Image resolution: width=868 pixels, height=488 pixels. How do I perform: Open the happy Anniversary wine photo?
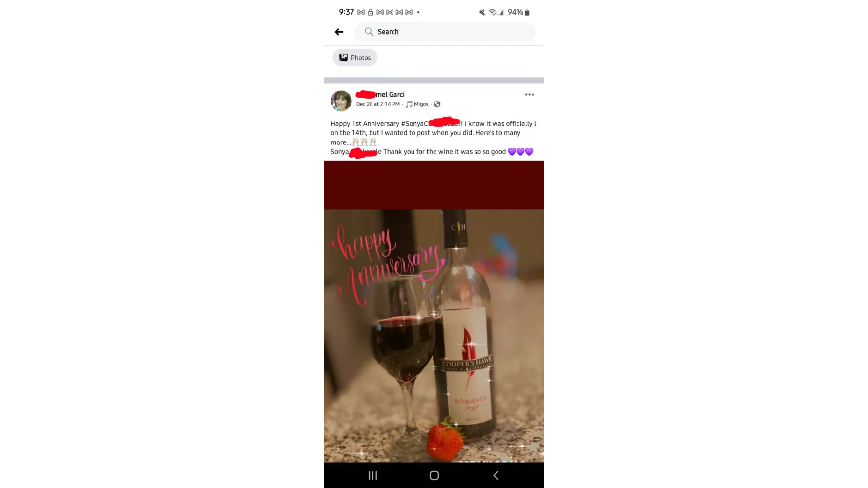point(434,311)
